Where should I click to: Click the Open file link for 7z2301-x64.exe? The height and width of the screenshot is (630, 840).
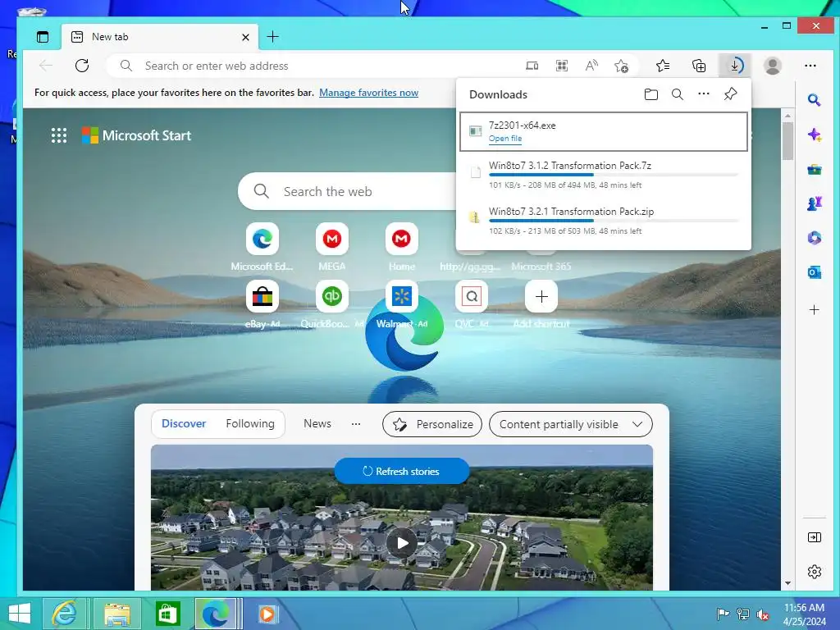coord(504,139)
